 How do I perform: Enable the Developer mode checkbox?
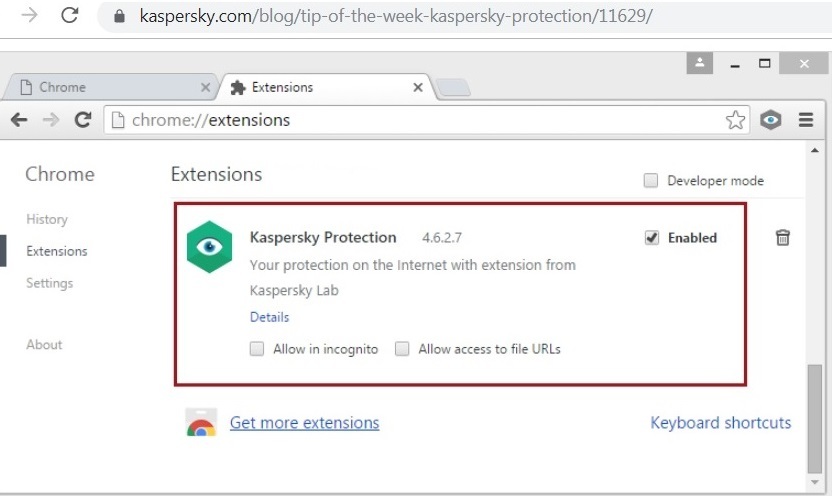click(x=651, y=181)
